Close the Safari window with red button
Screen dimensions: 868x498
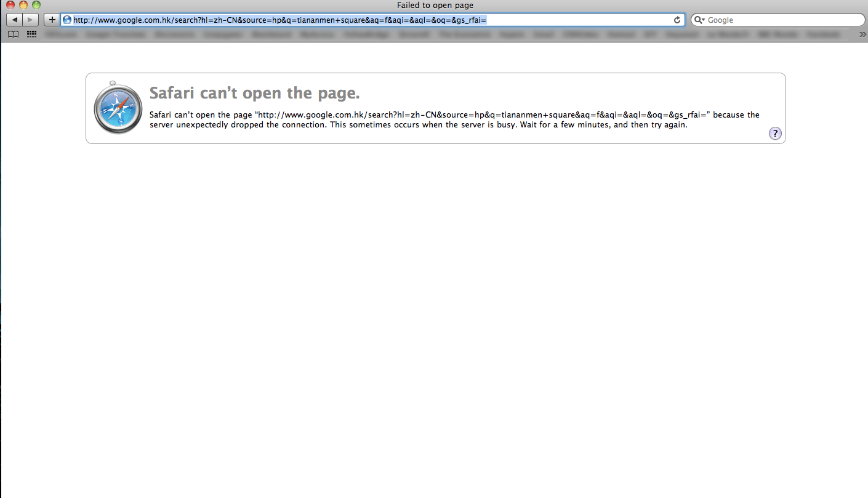(10, 5)
